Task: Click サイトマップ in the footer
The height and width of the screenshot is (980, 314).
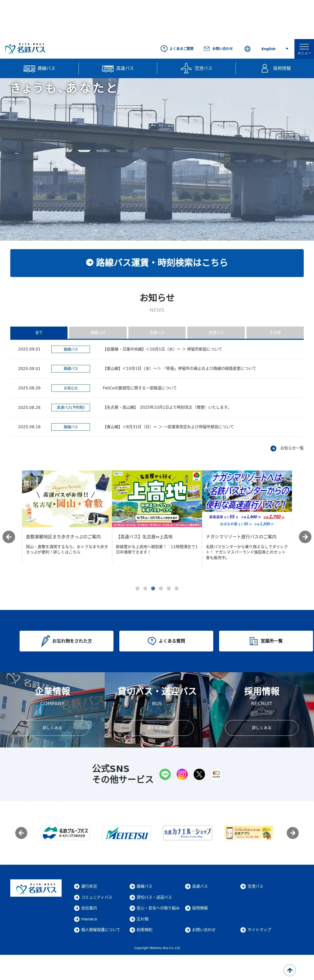Action: point(256,930)
